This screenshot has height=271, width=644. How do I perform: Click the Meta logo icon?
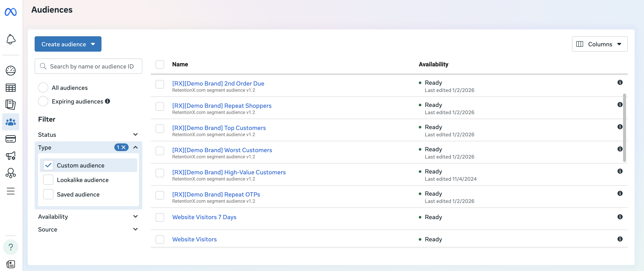tap(10, 12)
